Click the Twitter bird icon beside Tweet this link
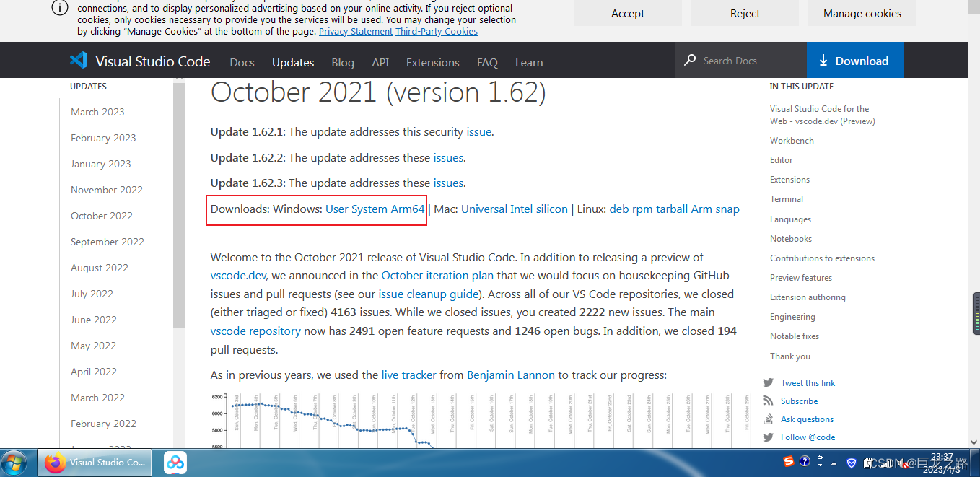980x477 pixels. pos(768,382)
